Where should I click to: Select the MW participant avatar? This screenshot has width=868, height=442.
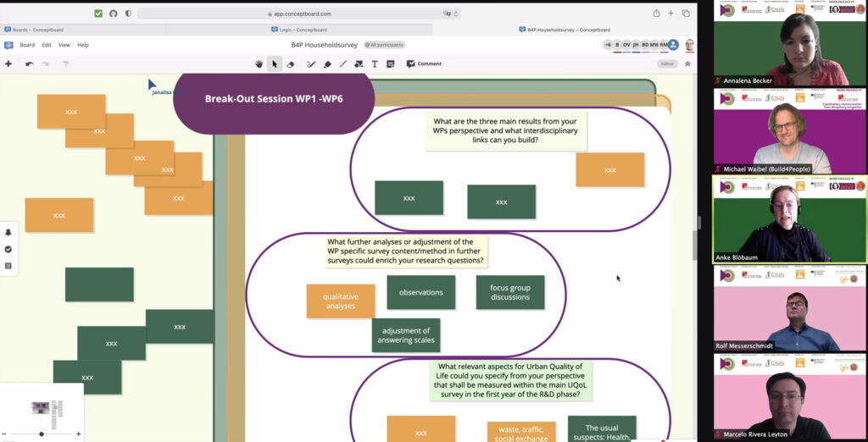click(654, 46)
